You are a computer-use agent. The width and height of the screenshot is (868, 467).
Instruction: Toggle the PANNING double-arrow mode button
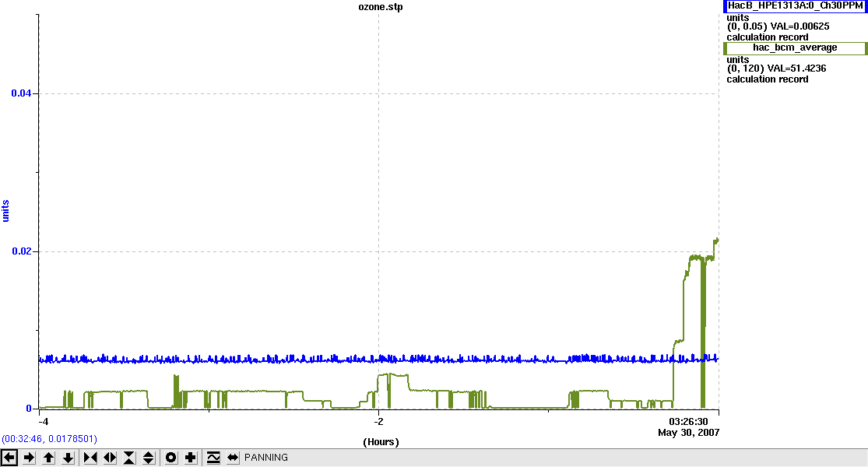pos(233,458)
